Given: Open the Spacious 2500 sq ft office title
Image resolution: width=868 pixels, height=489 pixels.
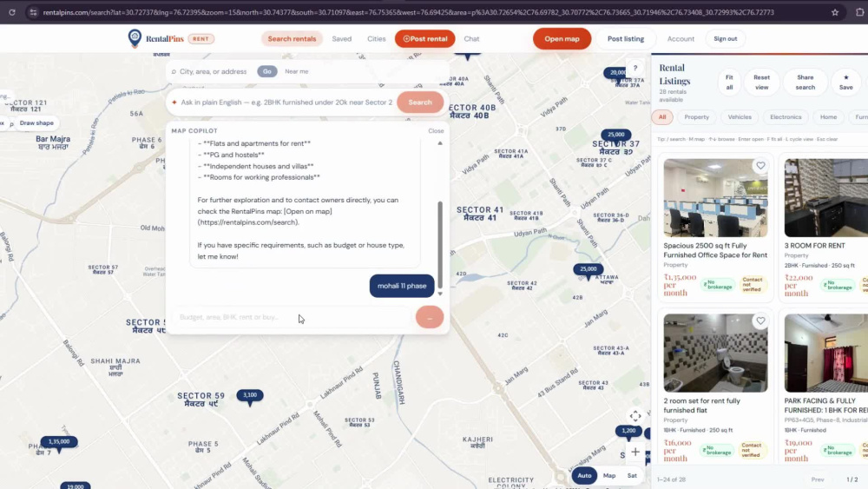Looking at the screenshot, I should click(x=715, y=250).
